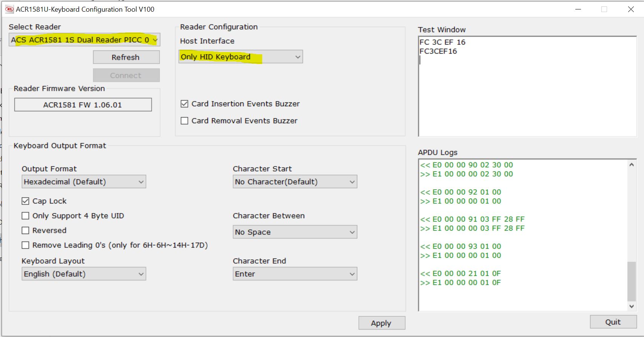Expand the Host Interface dropdown
Image resolution: width=644 pixels, height=337 pixels.
pos(241,57)
